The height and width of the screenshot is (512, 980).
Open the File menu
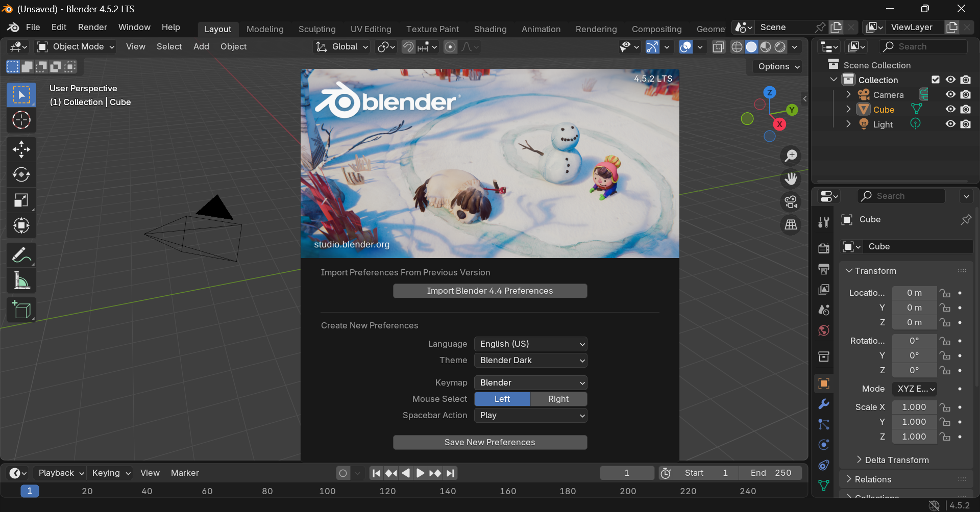33,27
